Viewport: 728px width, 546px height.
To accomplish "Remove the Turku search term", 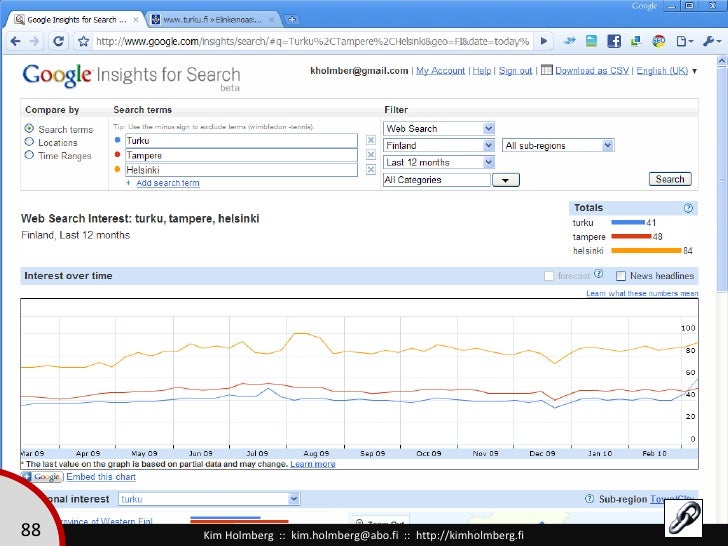I will 370,140.
